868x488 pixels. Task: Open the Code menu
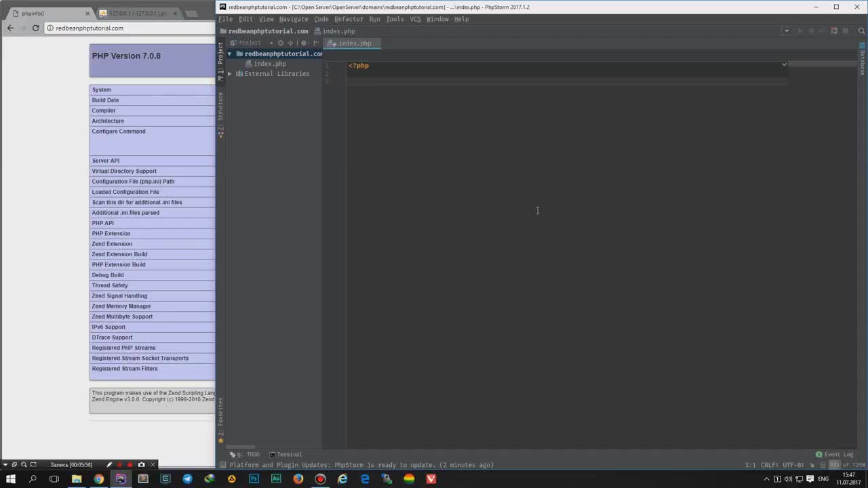click(321, 19)
